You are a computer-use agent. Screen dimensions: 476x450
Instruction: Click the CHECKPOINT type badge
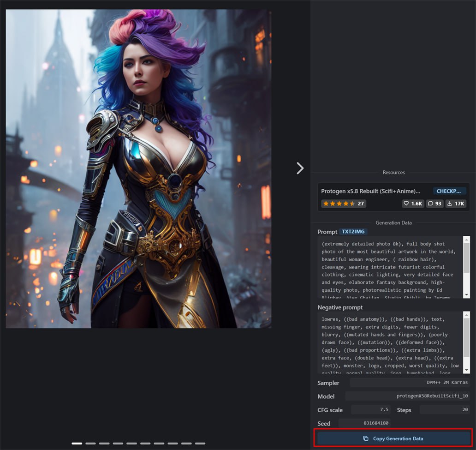[449, 191]
